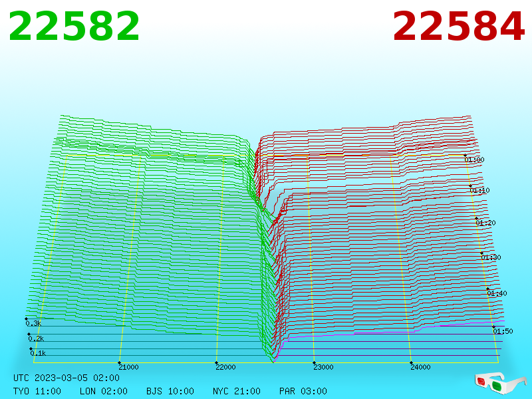Click the 22000 price axis label

(x=225, y=367)
